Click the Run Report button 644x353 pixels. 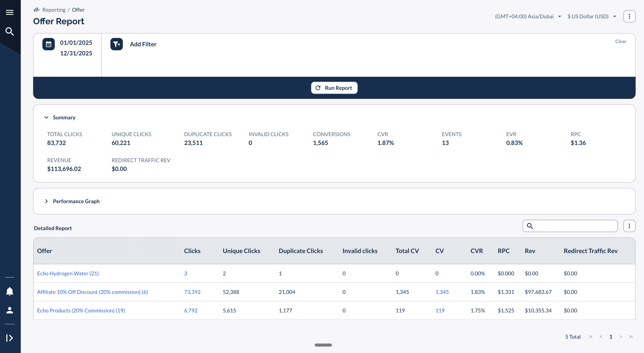pyautogui.click(x=334, y=88)
